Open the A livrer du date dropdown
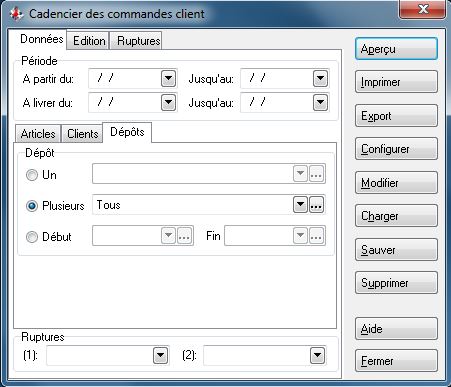The image size is (451, 387). (168, 102)
